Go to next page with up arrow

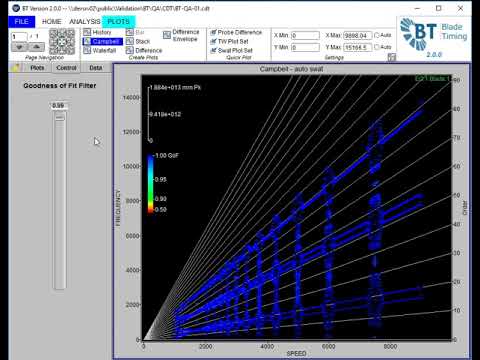pos(37,47)
